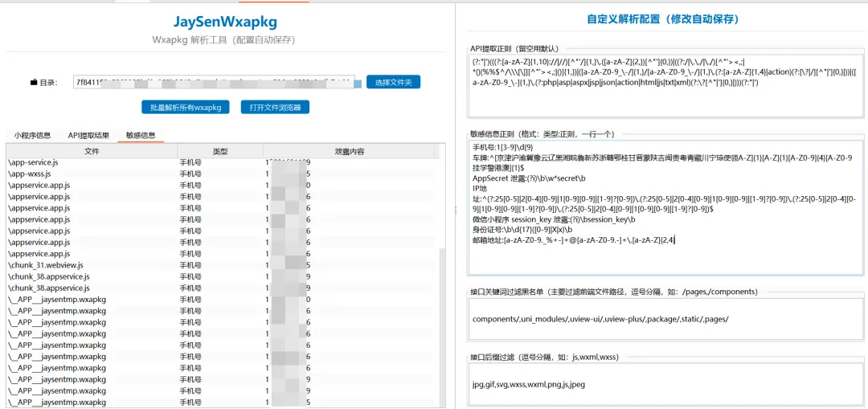Click the 打开文件浏览器 button
The width and height of the screenshot is (868, 409).
pos(275,108)
